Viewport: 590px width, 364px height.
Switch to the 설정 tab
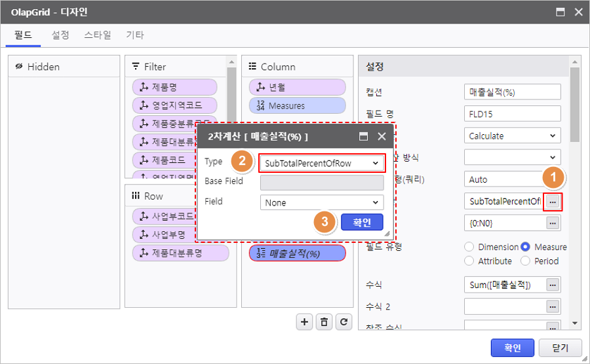coord(60,35)
